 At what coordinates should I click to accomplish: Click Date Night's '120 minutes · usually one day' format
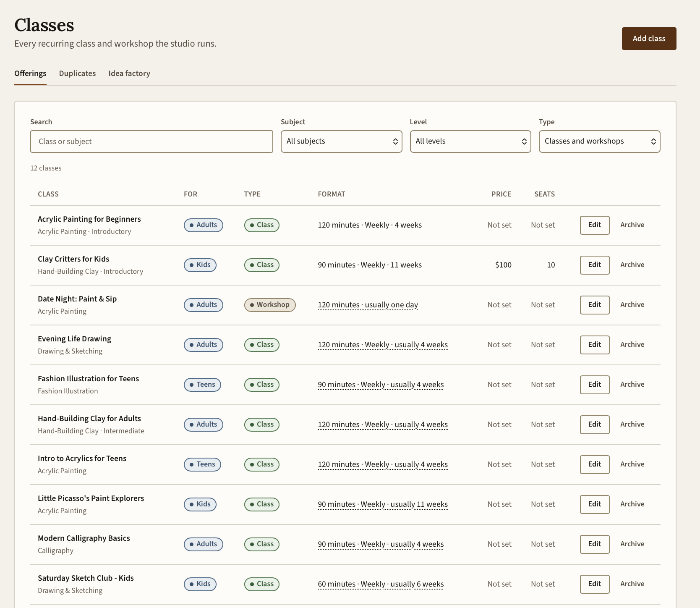point(368,305)
